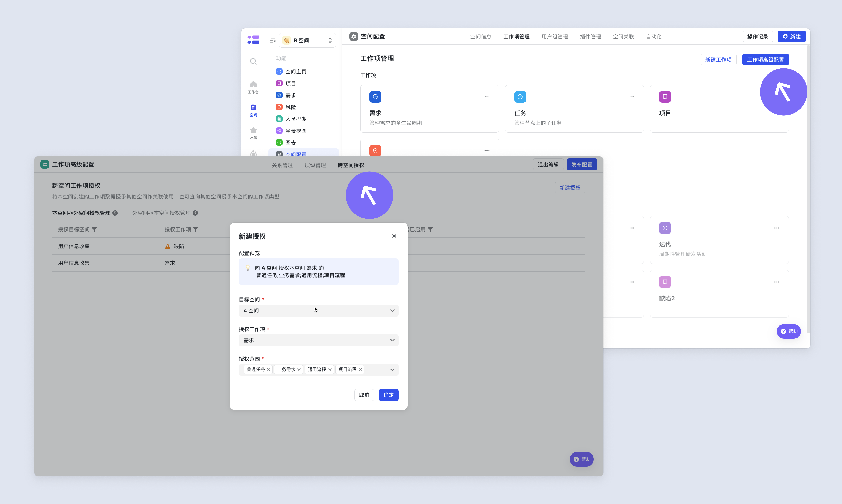Click the 需求 card's blue check icon

click(x=375, y=97)
